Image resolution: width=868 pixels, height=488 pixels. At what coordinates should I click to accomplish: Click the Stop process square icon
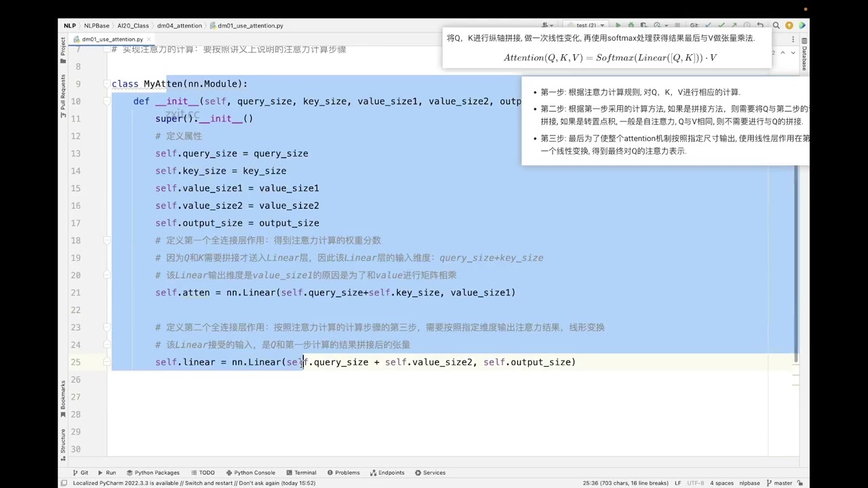tap(677, 25)
